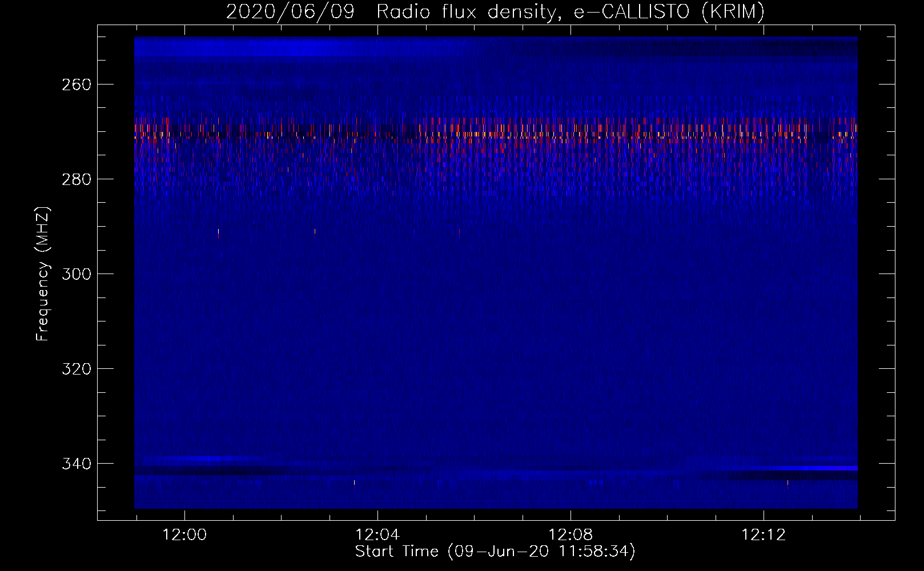Click the 'Start Time (09-Jun-20 11:58:34)' label
Screen dimensions: 924x571
pos(495,552)
